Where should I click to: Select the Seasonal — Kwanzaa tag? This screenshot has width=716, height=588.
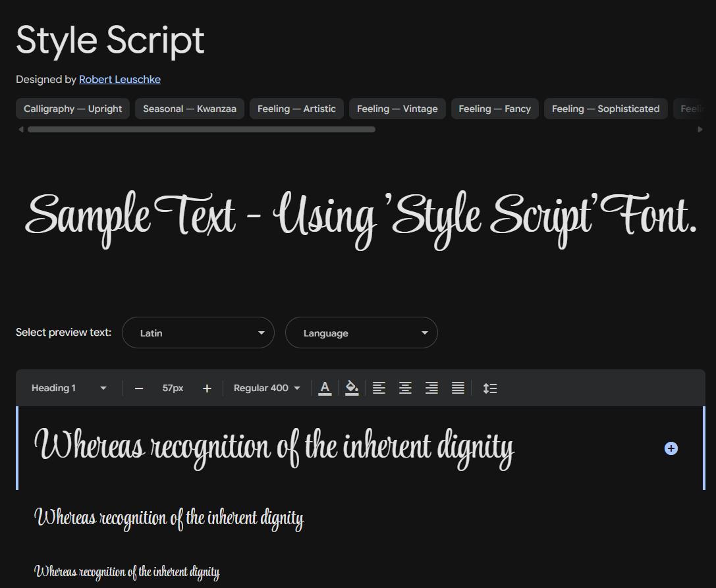point(190,109)
